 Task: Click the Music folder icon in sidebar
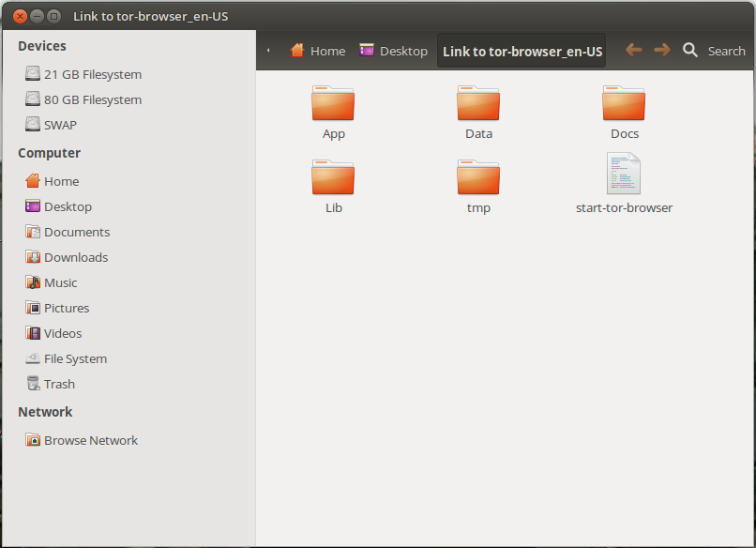coord(32,282)
